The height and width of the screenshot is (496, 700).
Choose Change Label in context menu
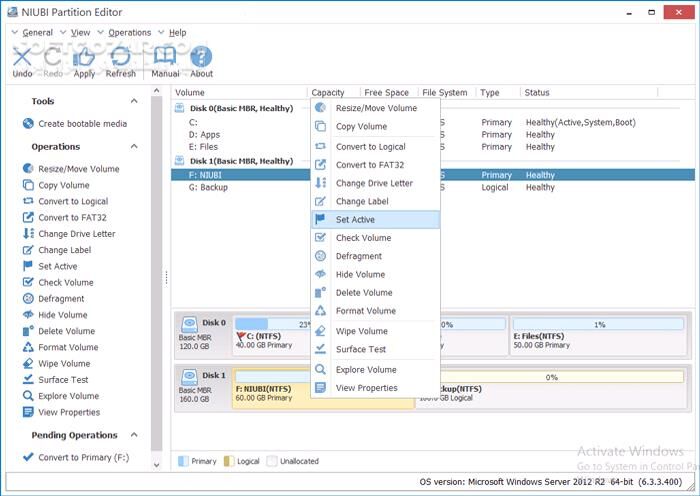(375, 201)
